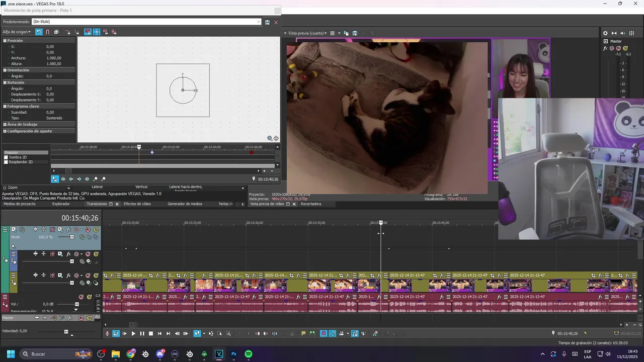Select the red keyframe in track motion timeline
644x362 pixels.
point(252,152)
